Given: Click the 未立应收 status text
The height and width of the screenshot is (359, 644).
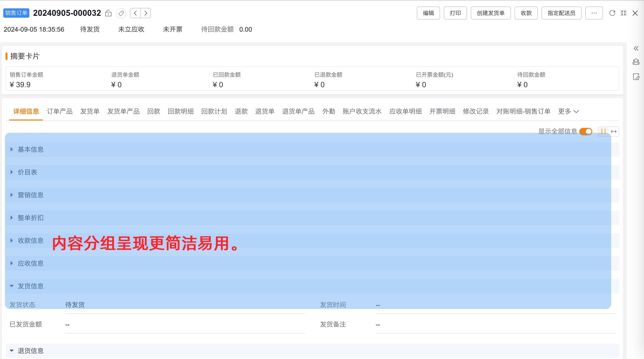Looking at the screenshot, I should pos(131,30).
